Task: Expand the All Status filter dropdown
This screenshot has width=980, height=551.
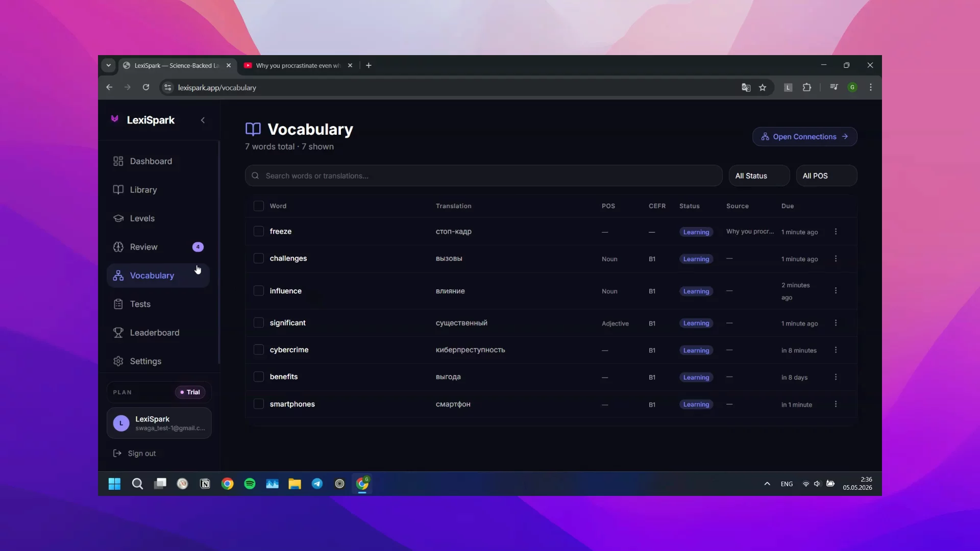Action: pyautogui.click(x=759, y=176)
